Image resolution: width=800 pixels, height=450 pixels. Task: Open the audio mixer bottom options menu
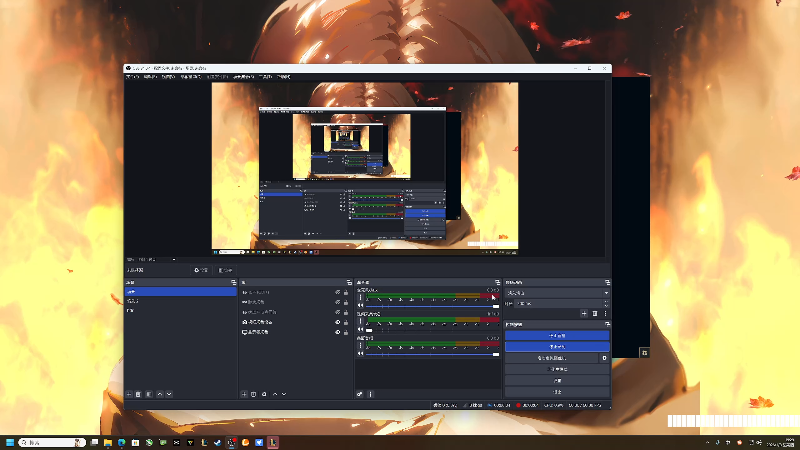coord(370,394)
